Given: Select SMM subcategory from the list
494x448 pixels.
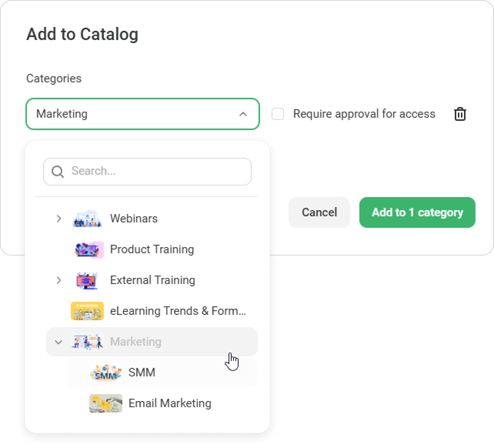Looking at the screenshot, I should [x=161, y=373].
